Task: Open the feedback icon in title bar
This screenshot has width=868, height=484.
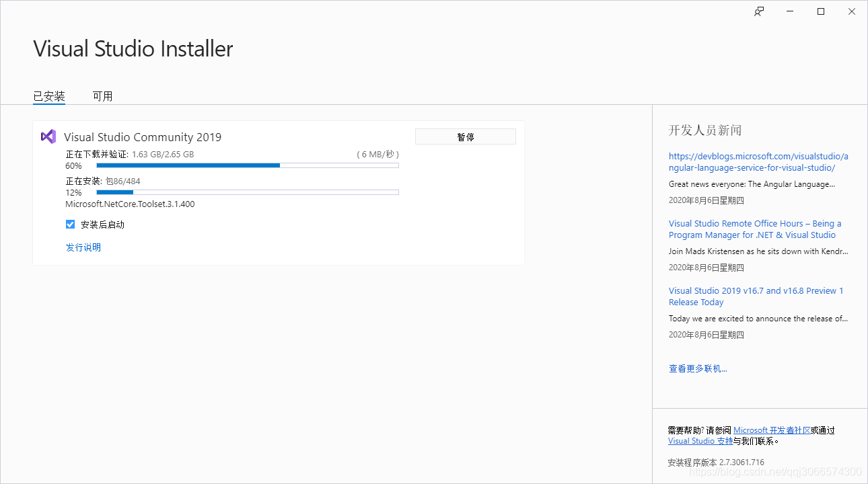Action: (x=759, y=11)
